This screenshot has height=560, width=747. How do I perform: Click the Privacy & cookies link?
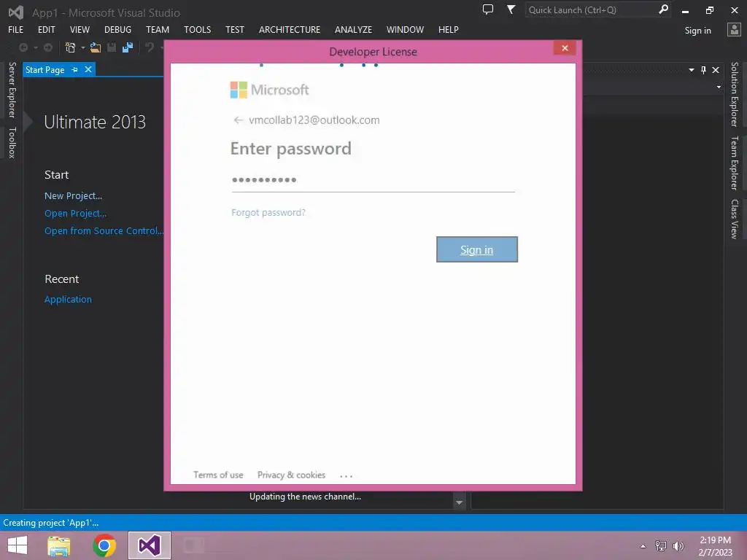tap(292, 475)
